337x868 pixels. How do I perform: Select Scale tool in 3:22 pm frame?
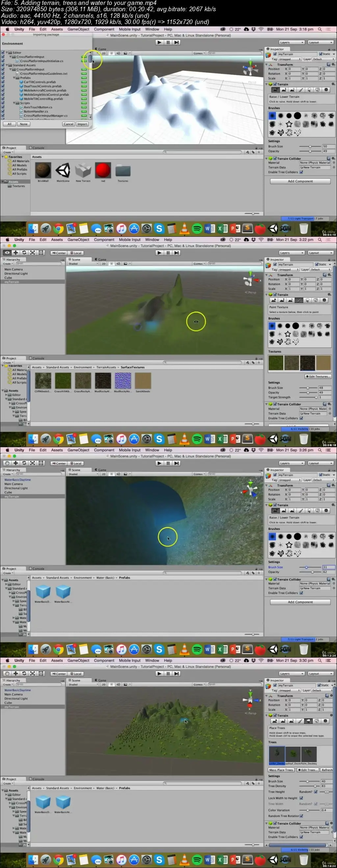pyautogui.click(x=32, y=252)
